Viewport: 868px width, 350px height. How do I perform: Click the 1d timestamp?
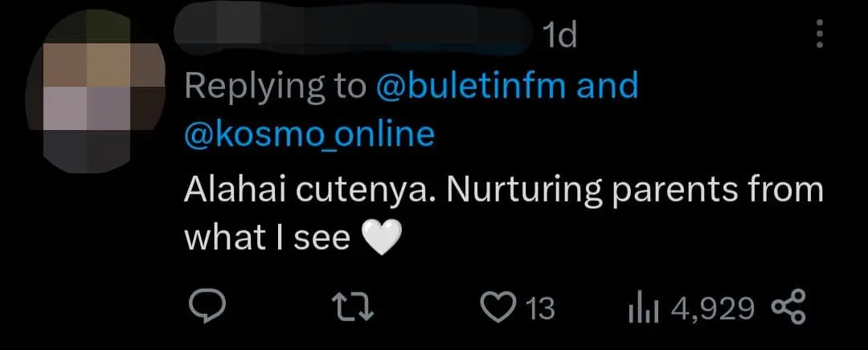[x=560, y=35]
